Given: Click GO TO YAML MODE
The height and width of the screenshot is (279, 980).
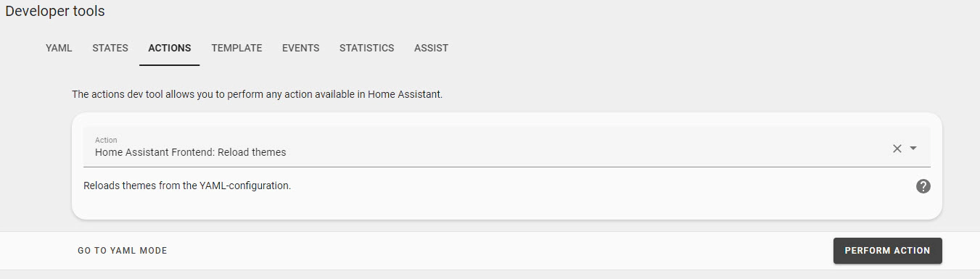Looking at the screenshot, I should tap(123, 251).
